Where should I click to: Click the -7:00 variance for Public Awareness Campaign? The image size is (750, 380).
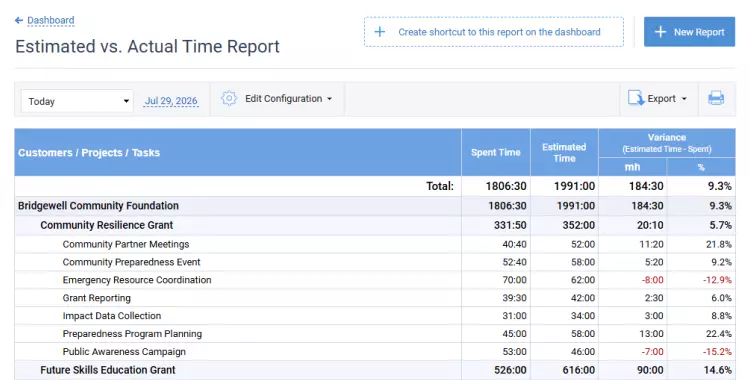tap(652, 352)
